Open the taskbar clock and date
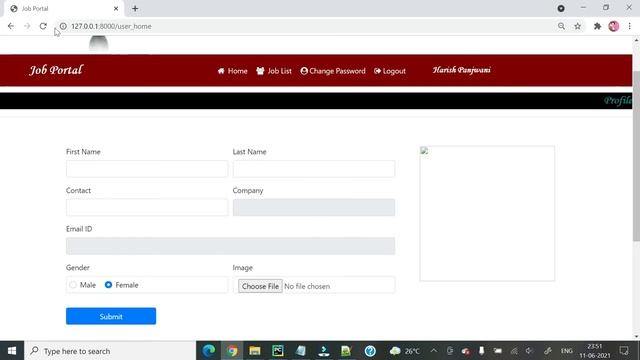This screenshot has width=640, height=360. [595, 351]
